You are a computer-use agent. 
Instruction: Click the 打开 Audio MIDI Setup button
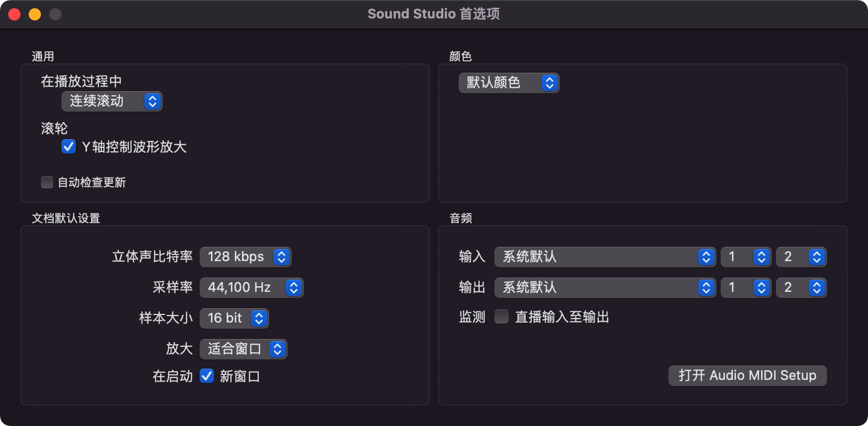(x=747, y=375)
